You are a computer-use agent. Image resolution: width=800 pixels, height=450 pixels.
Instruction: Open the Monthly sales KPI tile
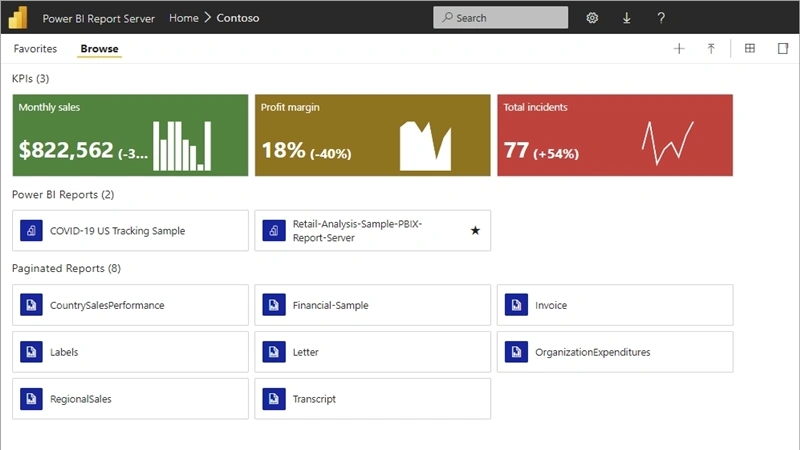tap(131, 135)
